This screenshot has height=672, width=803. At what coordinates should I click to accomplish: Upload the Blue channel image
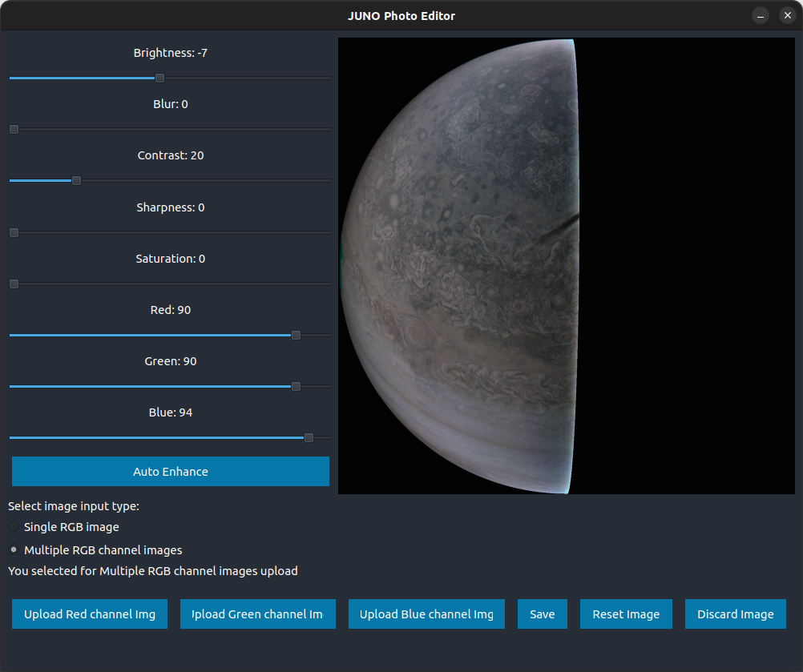coord(426,614)
